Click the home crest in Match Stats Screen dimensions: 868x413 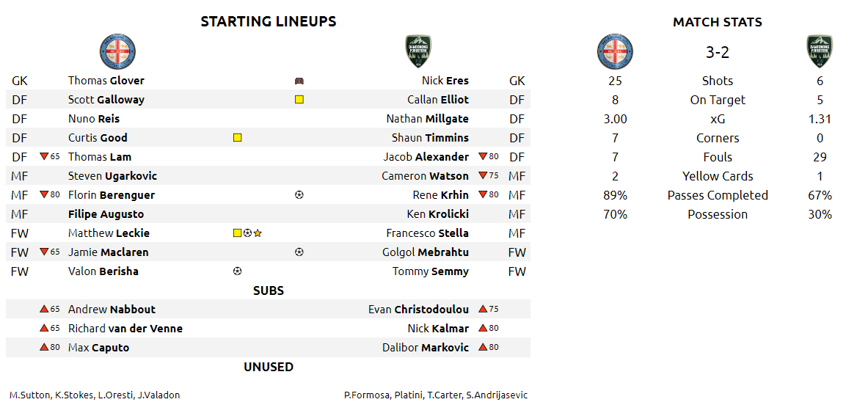(615, 52)
